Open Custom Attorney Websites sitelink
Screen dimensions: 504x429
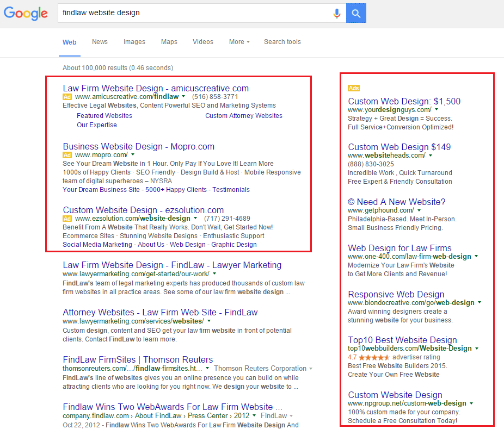(244, 116)
